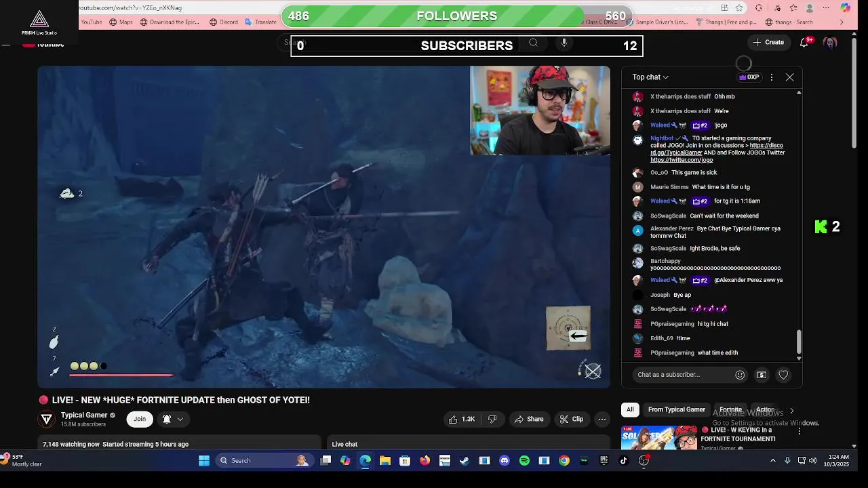Viewport: 868px width, 488px height.
Task: Select the Fortnite filter chip
Action: pyautogui.click(x=730, y=409)
